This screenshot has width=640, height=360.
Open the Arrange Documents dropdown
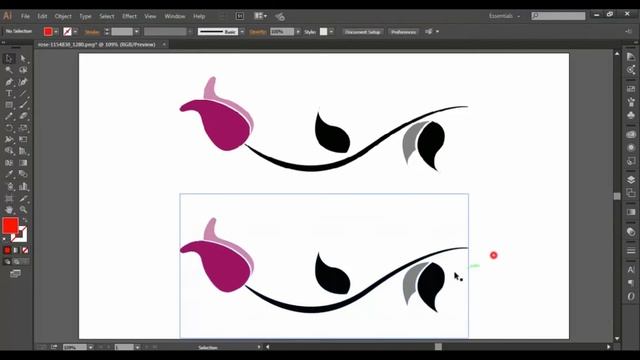tap(260, 16)
